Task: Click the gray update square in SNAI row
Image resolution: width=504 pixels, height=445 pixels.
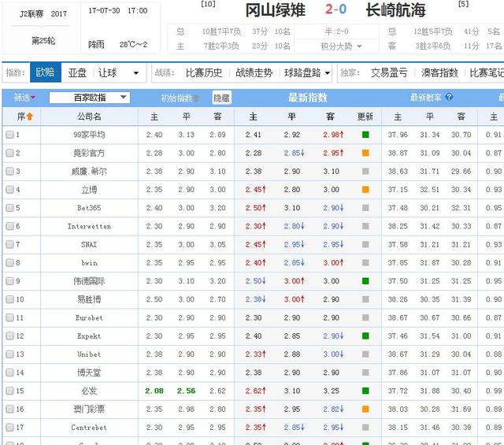Action: (x=365, y=245)
